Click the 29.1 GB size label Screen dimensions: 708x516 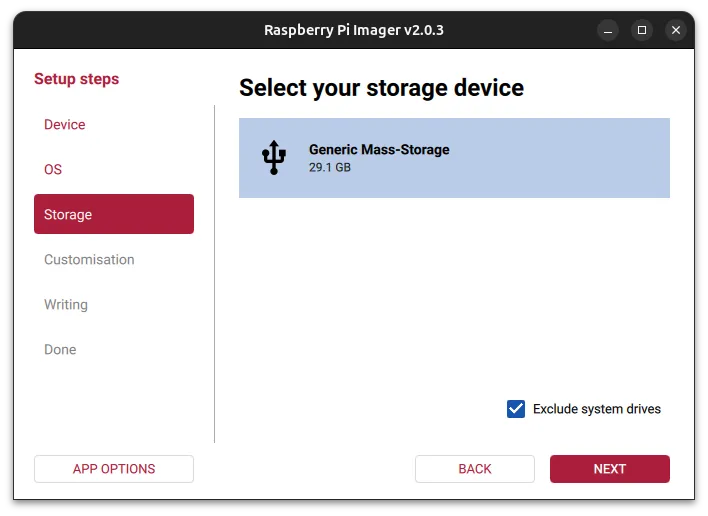(330, 167)
